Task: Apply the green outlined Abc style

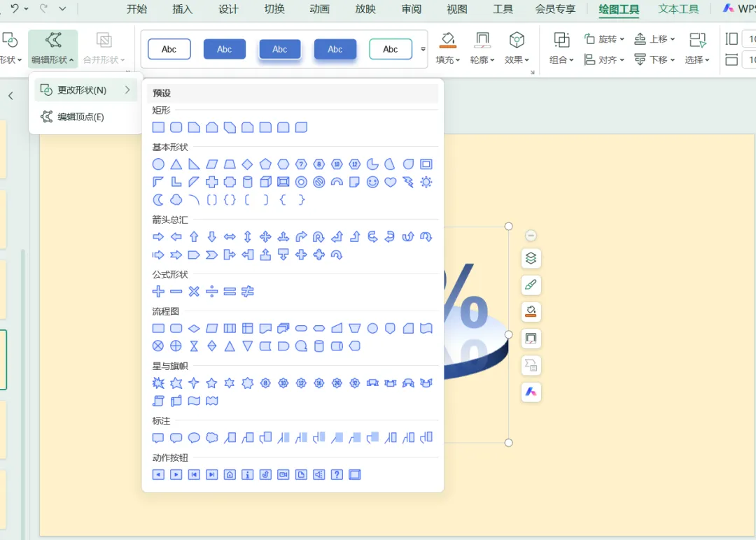Action: pos(391,49)
